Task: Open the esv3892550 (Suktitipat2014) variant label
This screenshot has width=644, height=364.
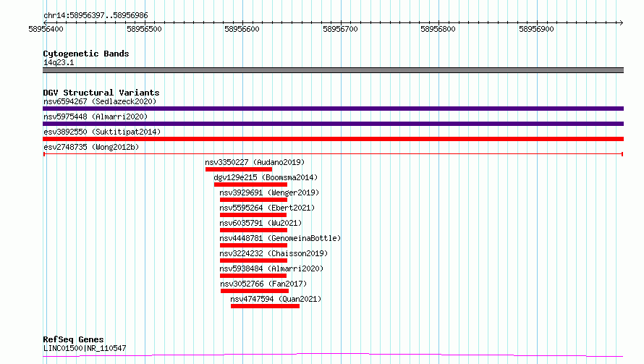Action: 102,132
